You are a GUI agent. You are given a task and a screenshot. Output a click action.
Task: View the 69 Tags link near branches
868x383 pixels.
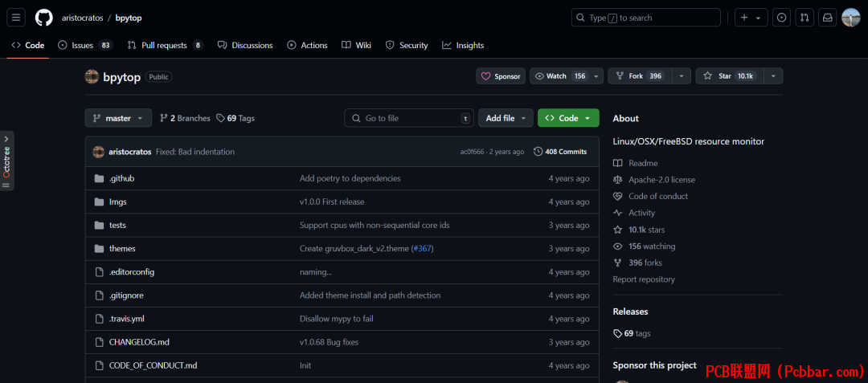(235, 118)
